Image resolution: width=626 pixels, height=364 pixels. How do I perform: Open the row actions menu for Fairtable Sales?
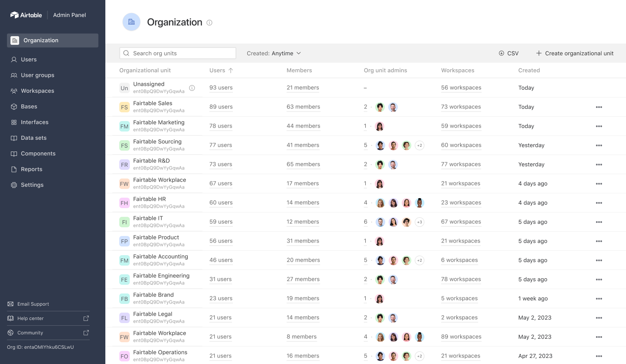599,107
